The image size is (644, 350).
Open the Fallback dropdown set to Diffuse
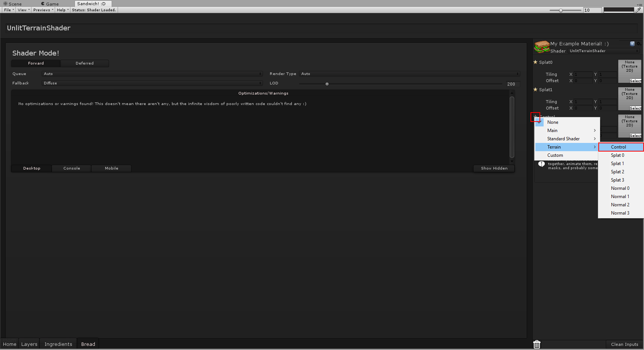152,83
